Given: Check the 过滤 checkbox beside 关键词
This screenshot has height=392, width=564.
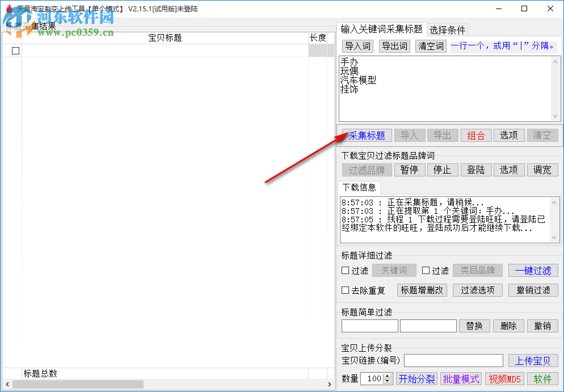Looking at the screenshot, I should (x=345, y=271).
